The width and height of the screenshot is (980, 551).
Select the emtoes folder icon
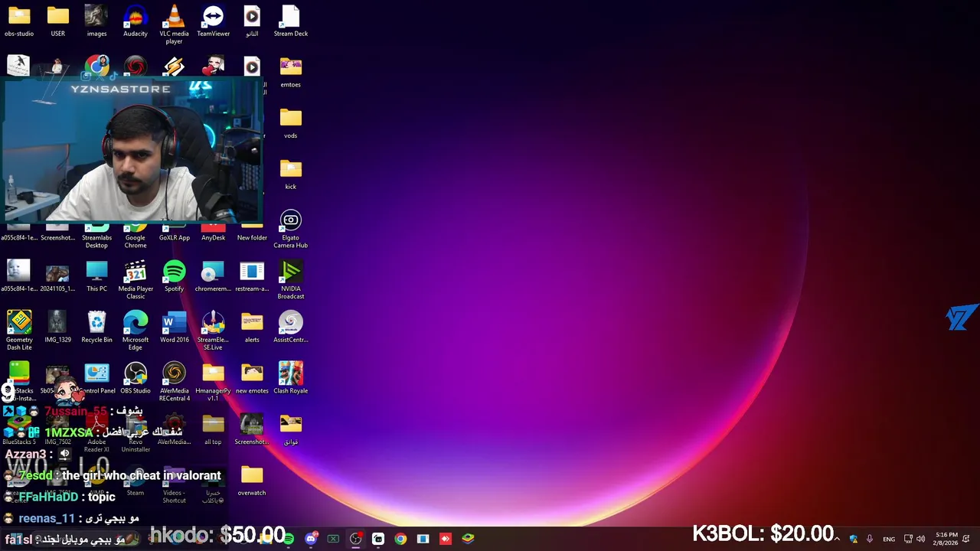pos(291,73)
